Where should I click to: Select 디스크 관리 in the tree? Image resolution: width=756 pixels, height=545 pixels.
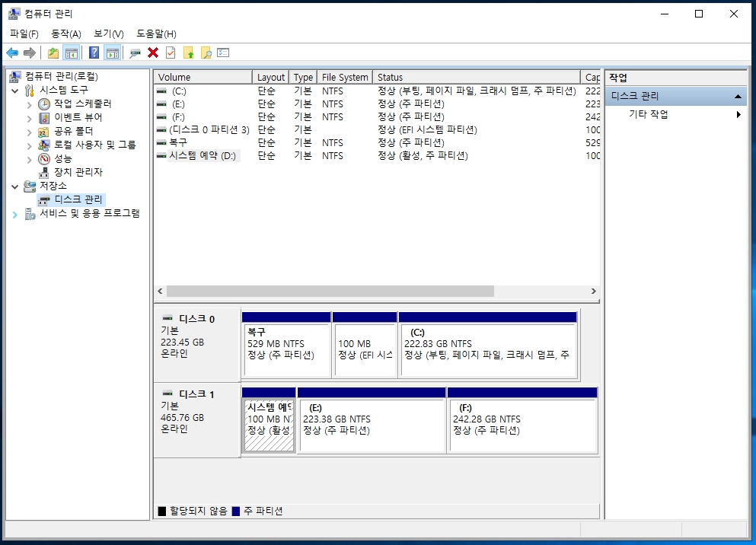[x=78, y=199]
